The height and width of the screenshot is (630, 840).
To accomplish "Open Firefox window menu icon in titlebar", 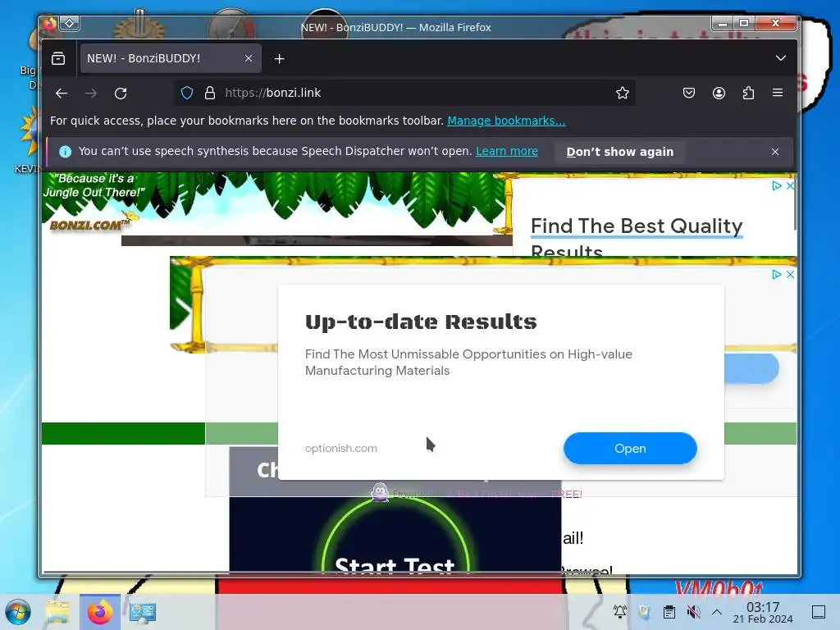I will tap(49, 24).
